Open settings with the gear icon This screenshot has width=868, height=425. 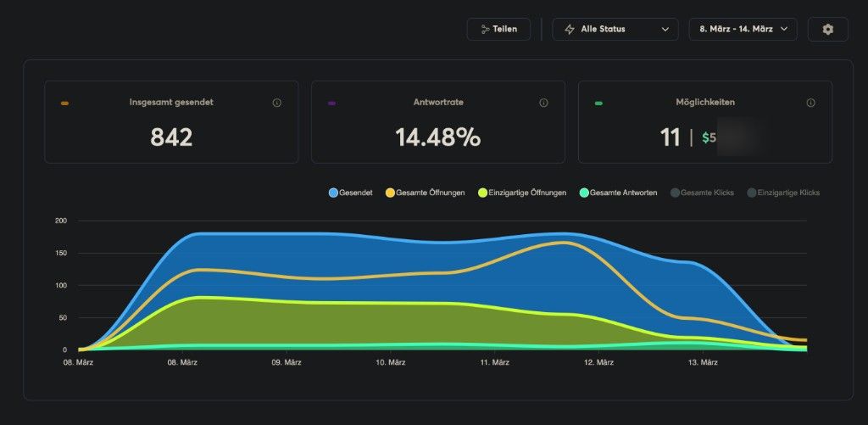point(827,29)
